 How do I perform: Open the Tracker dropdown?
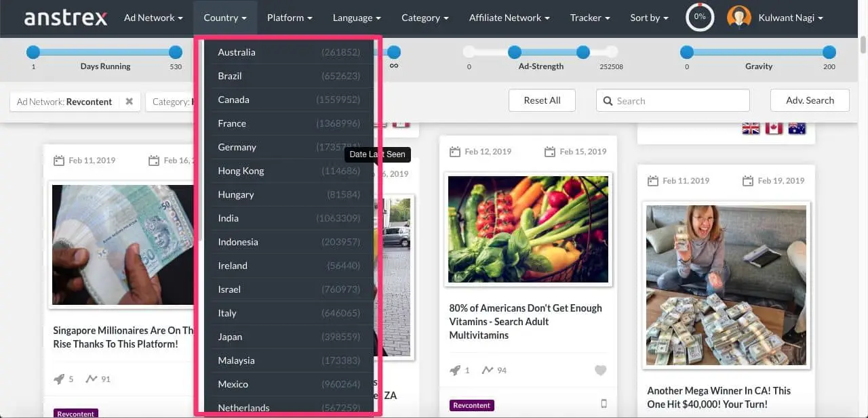[590, 18]
